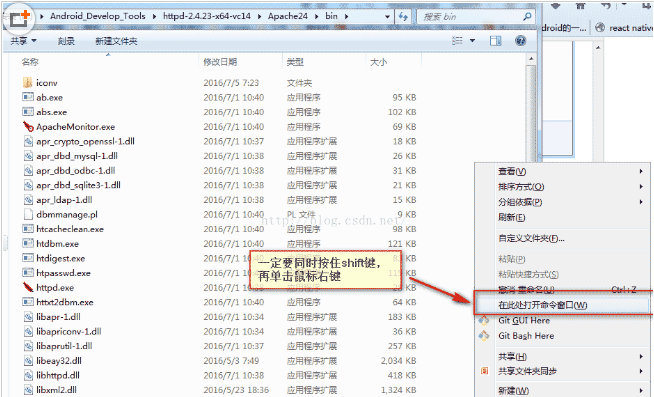Click the react native browser tab

(624, 28)
